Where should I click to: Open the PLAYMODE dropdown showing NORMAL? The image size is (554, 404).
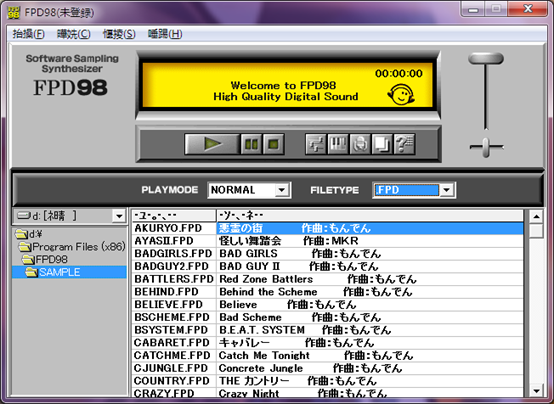(249, 190)
